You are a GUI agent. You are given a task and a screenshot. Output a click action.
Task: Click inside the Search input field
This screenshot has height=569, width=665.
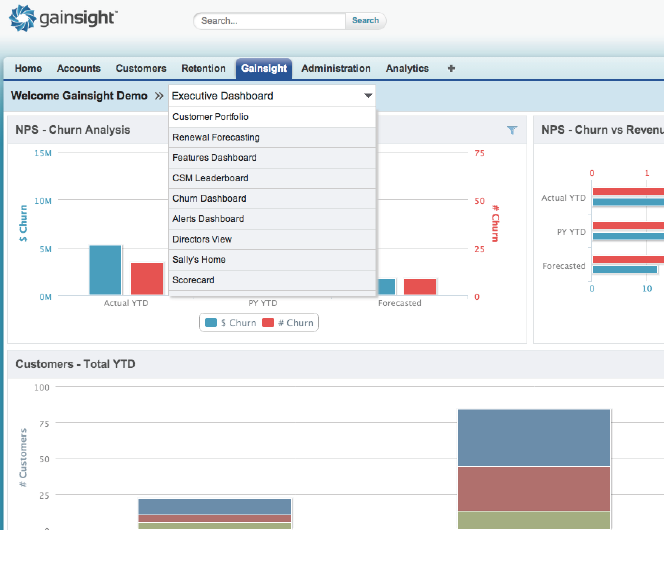(269, 20)
